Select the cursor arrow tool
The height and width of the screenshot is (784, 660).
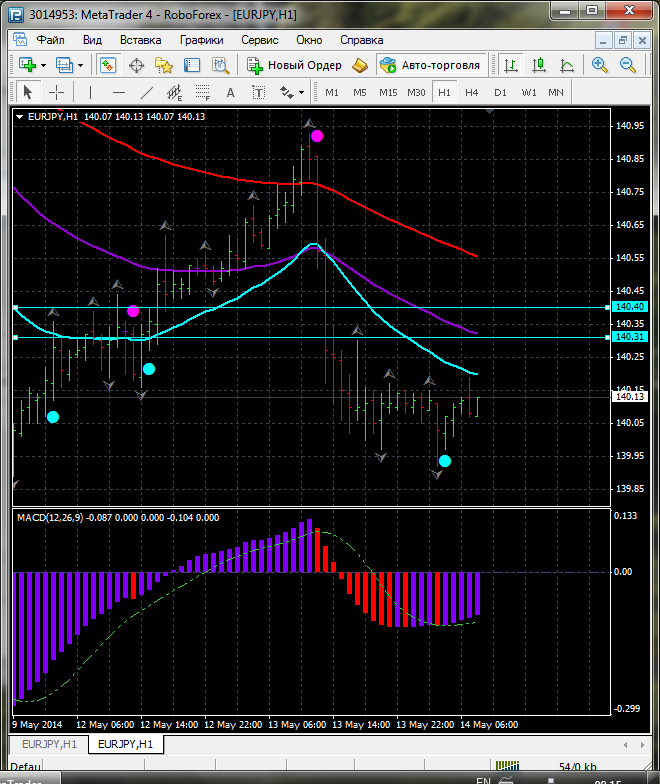click(28, 92)
